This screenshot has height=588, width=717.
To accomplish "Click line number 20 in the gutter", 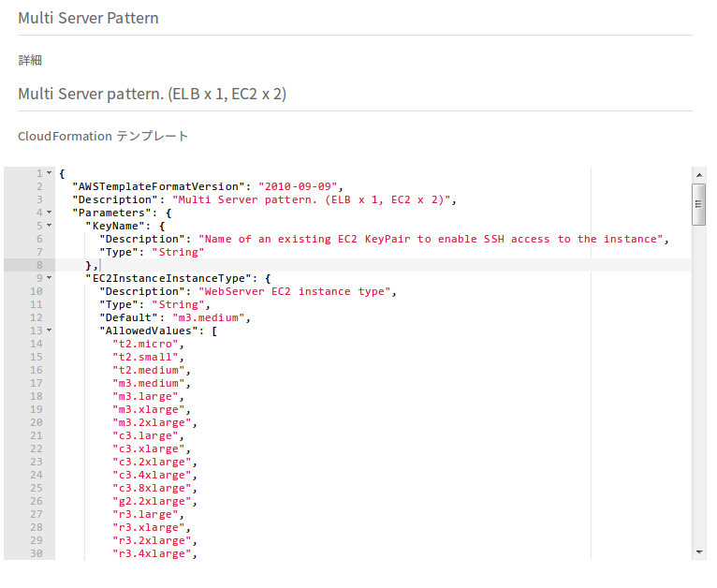I will [37, 422].
